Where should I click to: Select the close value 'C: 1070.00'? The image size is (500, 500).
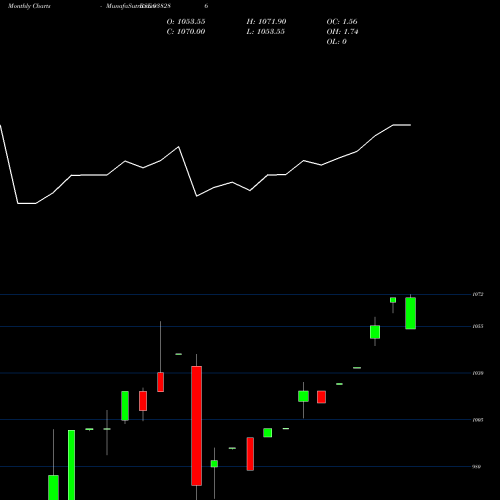pos(186,32)
